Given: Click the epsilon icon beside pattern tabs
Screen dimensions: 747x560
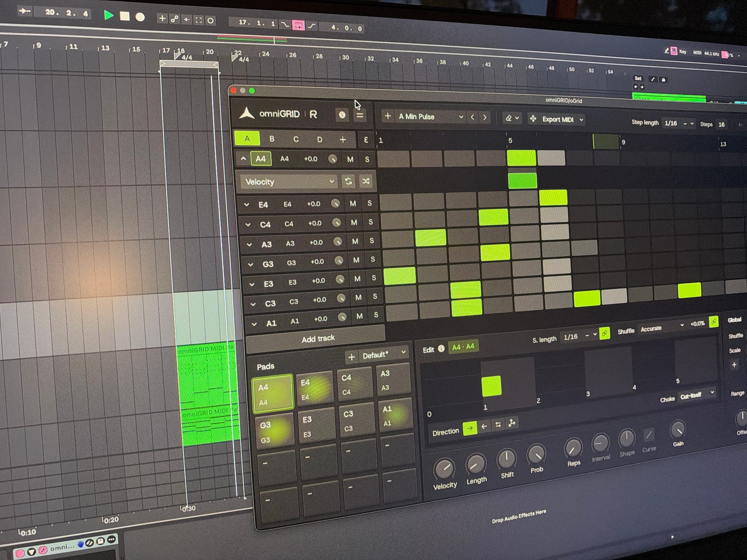Looking at the screenshot, I should pyautogui.click(x=366, y=139).
